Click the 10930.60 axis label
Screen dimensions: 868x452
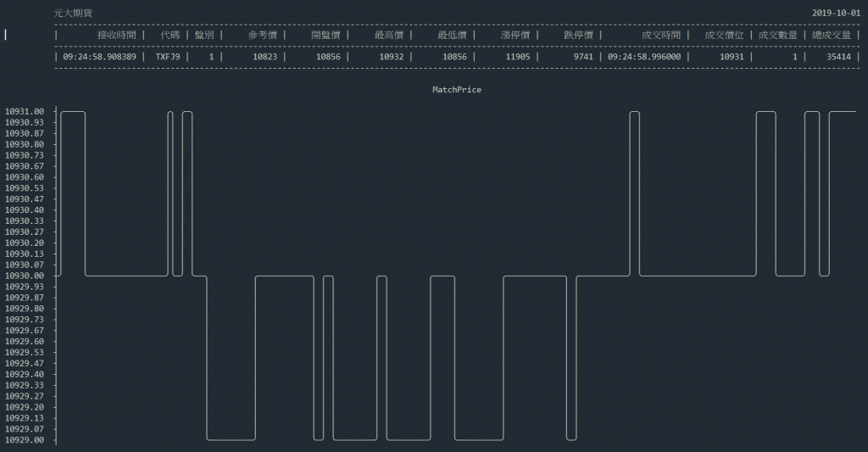pyautogui.click(x=25, y=177)
